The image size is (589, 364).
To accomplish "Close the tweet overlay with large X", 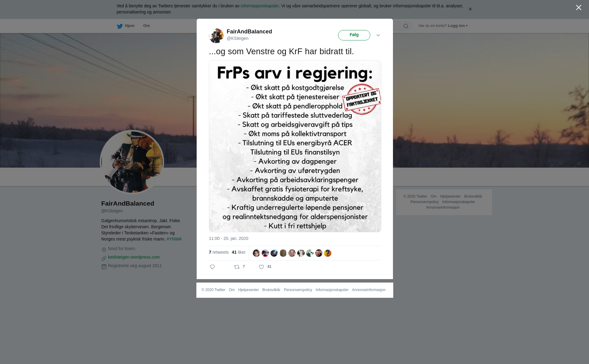I will [579, 8].
